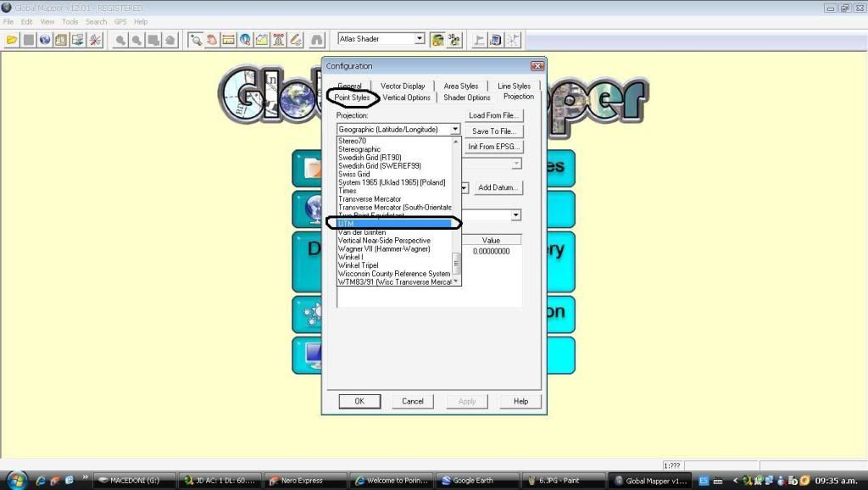Select UTM in the projection list
This screenshot has height=490, width=868.
pos(394,224)
